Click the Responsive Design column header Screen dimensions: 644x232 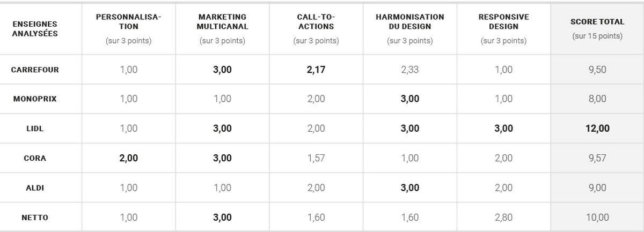point(503,21)
